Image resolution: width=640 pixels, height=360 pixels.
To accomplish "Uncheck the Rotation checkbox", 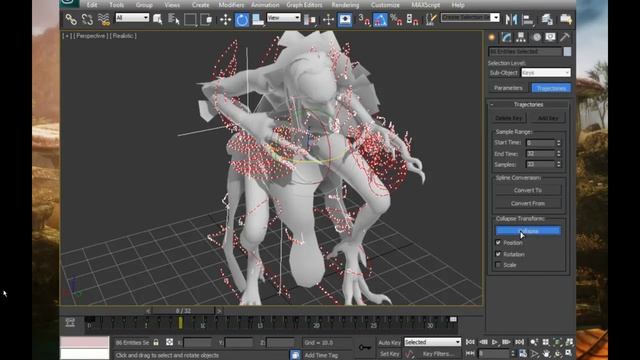I will 498,254.
